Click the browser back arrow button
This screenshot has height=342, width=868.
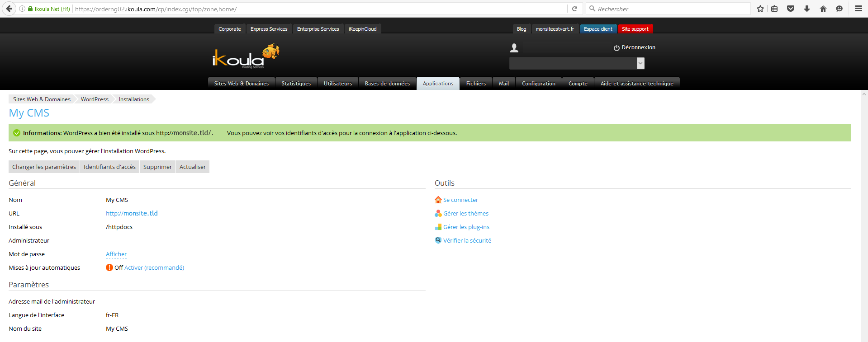(x=9, y=9)
